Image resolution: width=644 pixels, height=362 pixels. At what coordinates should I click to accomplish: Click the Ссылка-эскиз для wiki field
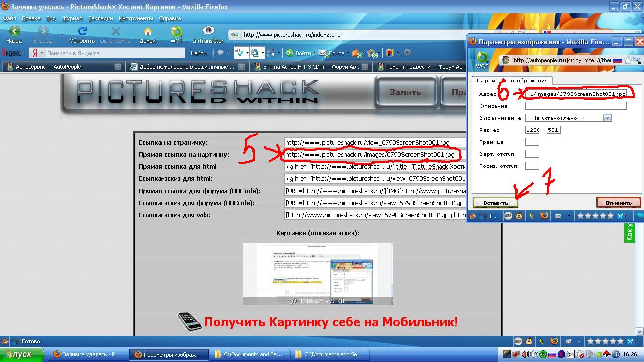375,215
